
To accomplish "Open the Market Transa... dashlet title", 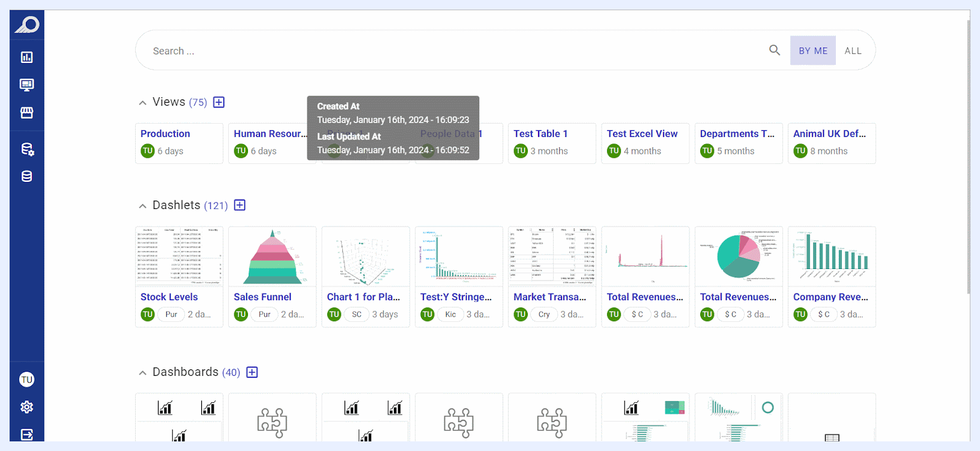I will tap(549, 297).
